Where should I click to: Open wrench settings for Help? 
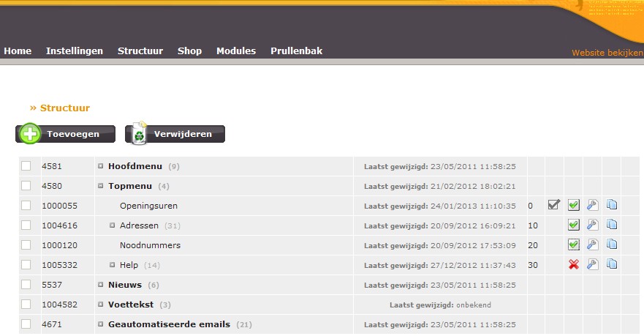(592, 264)
